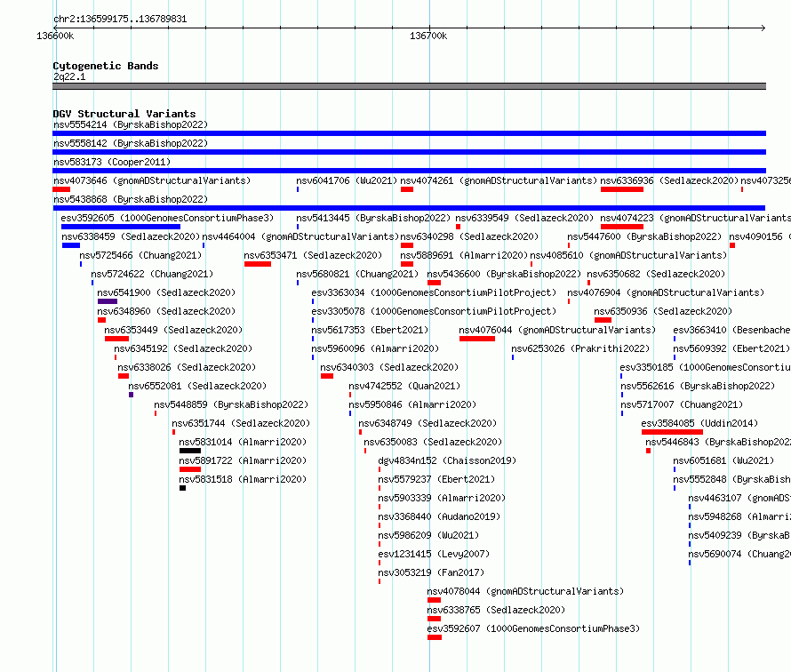This screenshot has height=672, width=791.
Task: Select nsv5680821 (Chuang2021) label
Action: point(357,274)
